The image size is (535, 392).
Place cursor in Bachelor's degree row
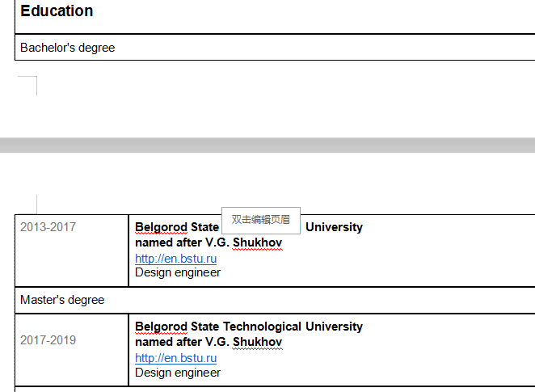point(68,48)
